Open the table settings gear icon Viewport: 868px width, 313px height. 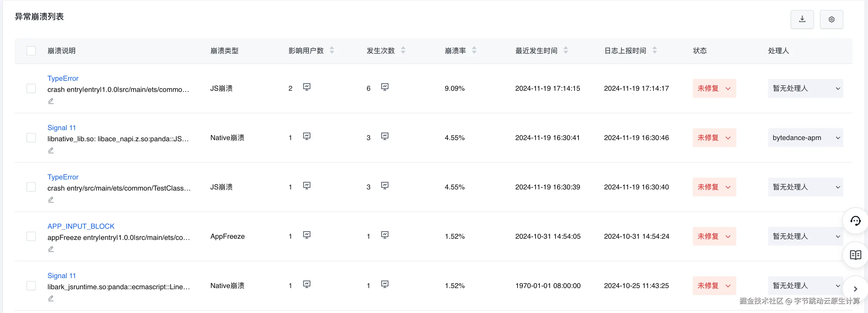[831, 19]
